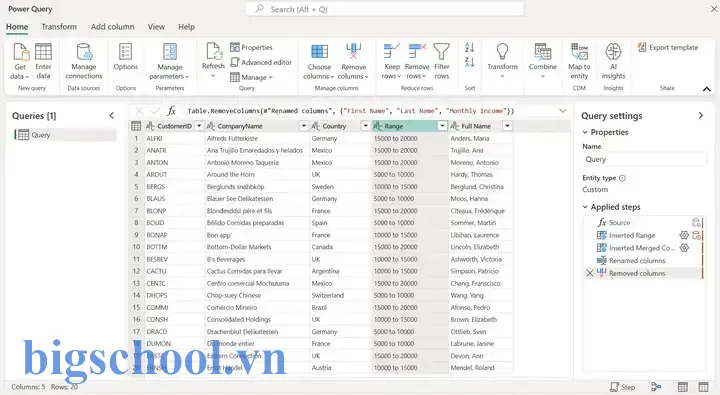Click Remove columns
The image size is (720, 395).
coord(353,62)
